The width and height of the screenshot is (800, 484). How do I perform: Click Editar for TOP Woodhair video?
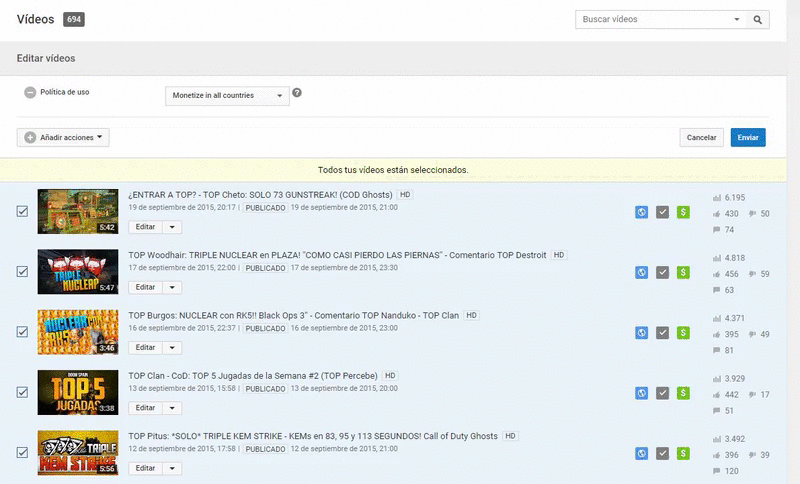(145, 287)
